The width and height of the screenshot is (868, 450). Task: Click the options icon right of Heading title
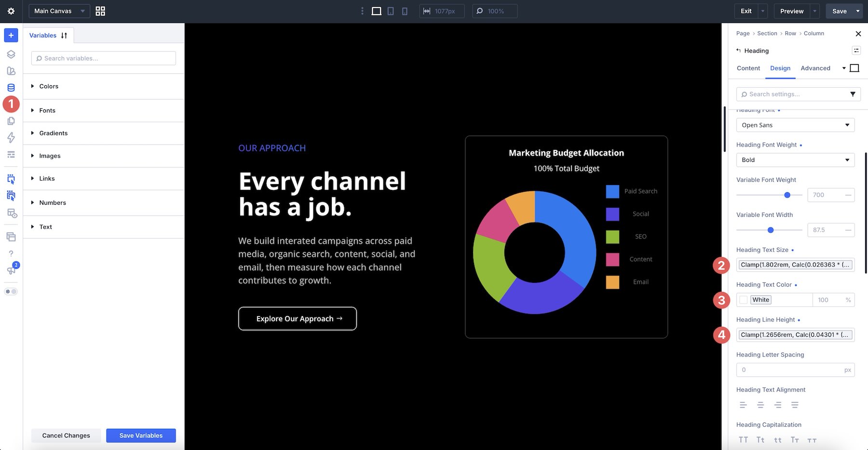pos(856,51)
